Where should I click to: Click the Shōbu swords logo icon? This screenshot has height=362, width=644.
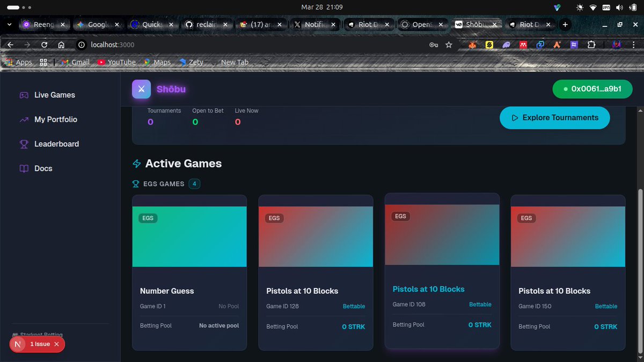tap(141, 89)
